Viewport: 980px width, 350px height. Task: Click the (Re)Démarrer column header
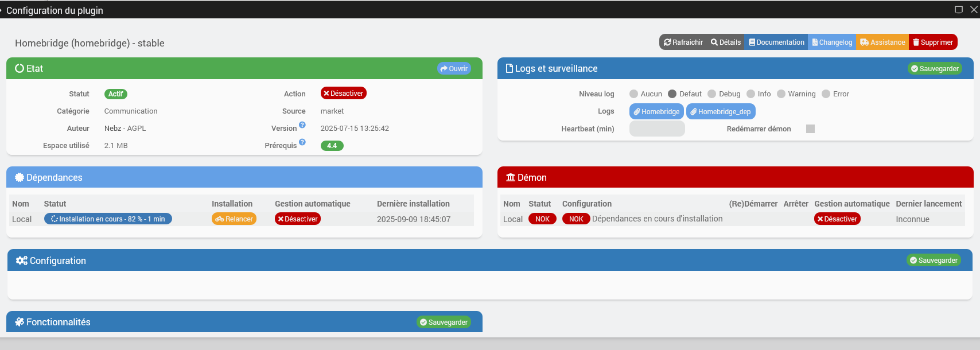(x=753, y=204)
